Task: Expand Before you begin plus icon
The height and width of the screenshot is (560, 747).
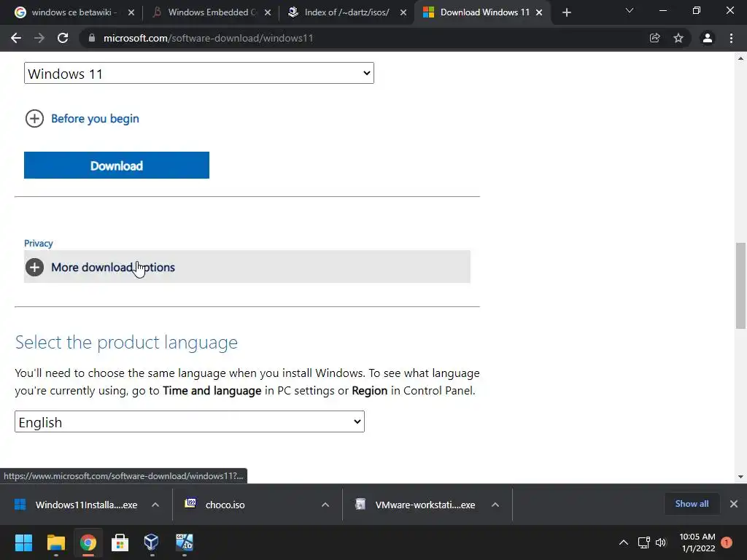Action: (34, 119)
